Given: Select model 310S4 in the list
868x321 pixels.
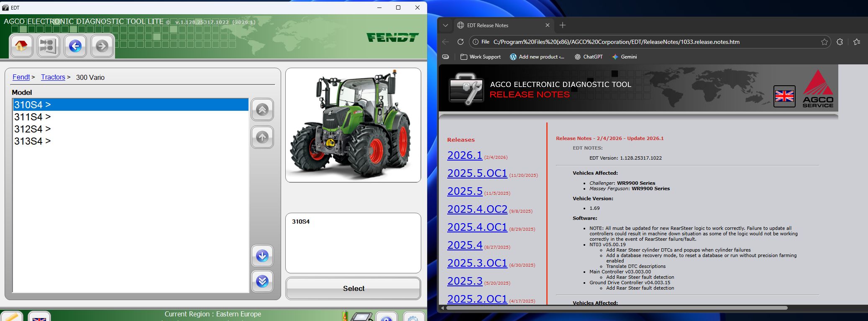Looking at the screenshot, I should pos(131,104).
